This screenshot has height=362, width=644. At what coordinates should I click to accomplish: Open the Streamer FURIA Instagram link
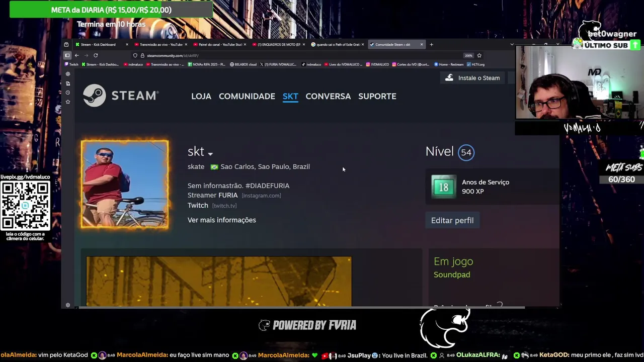pos(212,195)
